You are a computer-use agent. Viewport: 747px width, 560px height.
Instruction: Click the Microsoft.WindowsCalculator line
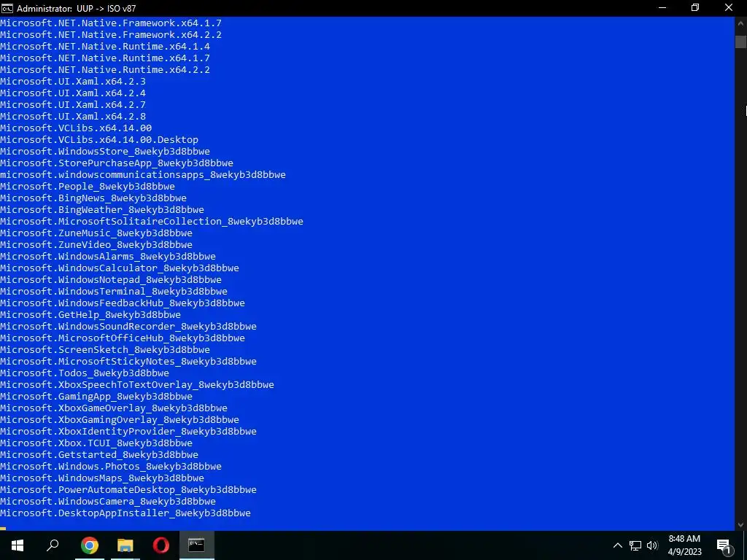[x=120, y=268]
